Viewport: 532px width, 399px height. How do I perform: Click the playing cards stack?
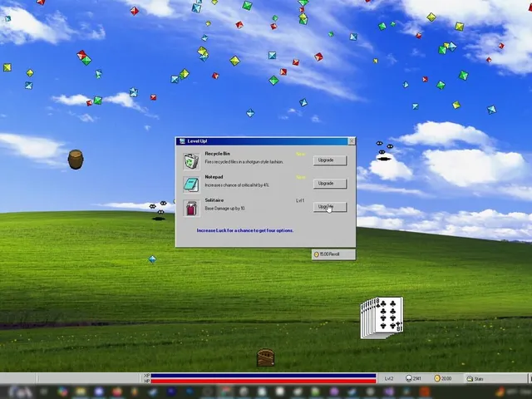tap(382, 318)
